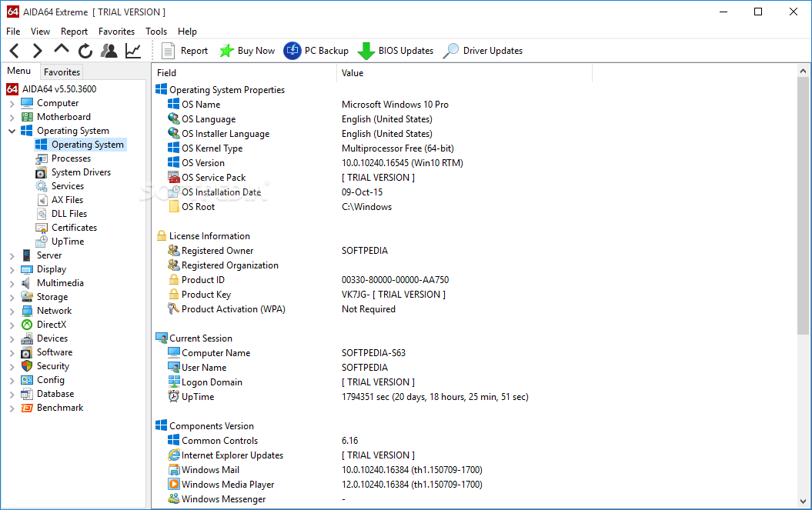Select the Devices icon
Screen dimensions: 812x510
(x=27, y=338)
